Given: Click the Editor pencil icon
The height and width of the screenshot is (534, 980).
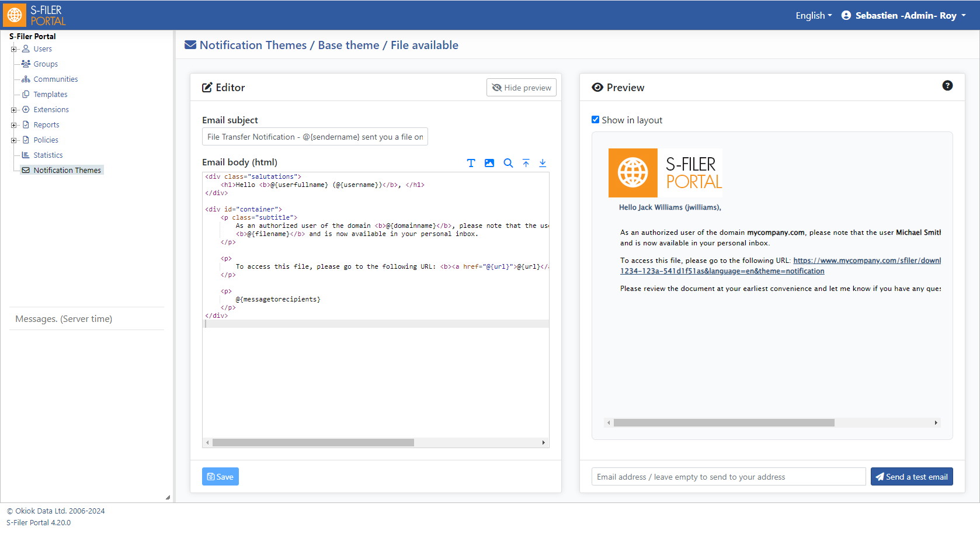Looking at the screenshot, I should (207, 87).
